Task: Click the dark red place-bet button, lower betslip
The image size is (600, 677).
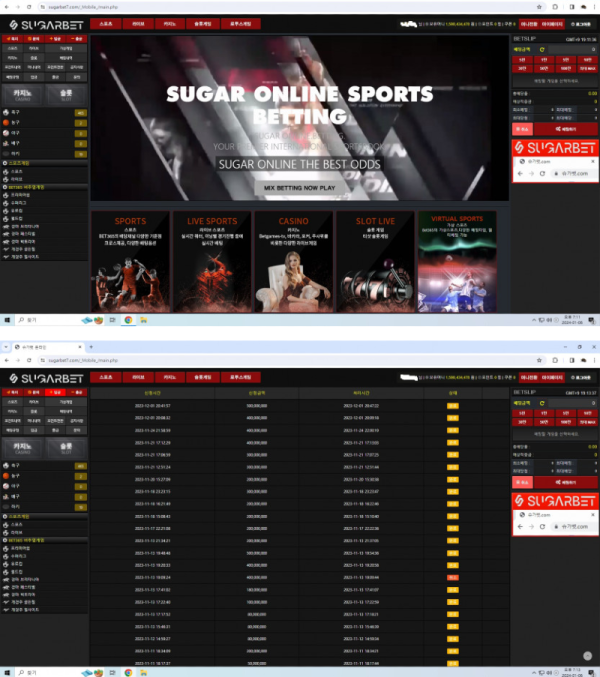Action: coord(566,482)
